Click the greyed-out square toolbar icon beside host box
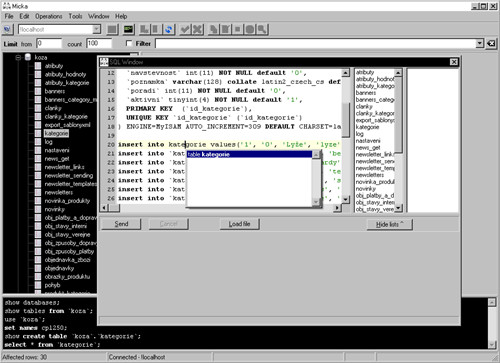 click(x=112, y=29)
